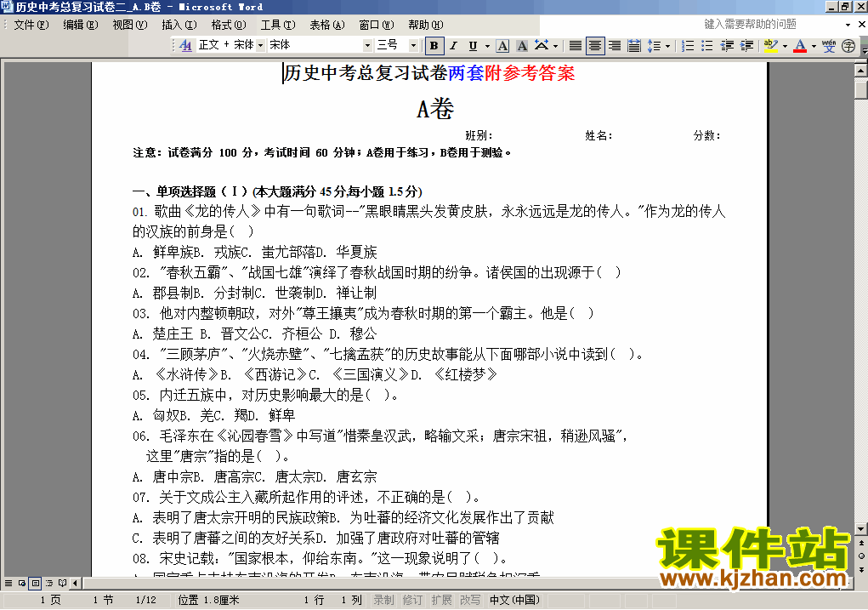Click the character scaling icon

click(x=542, y=45)
